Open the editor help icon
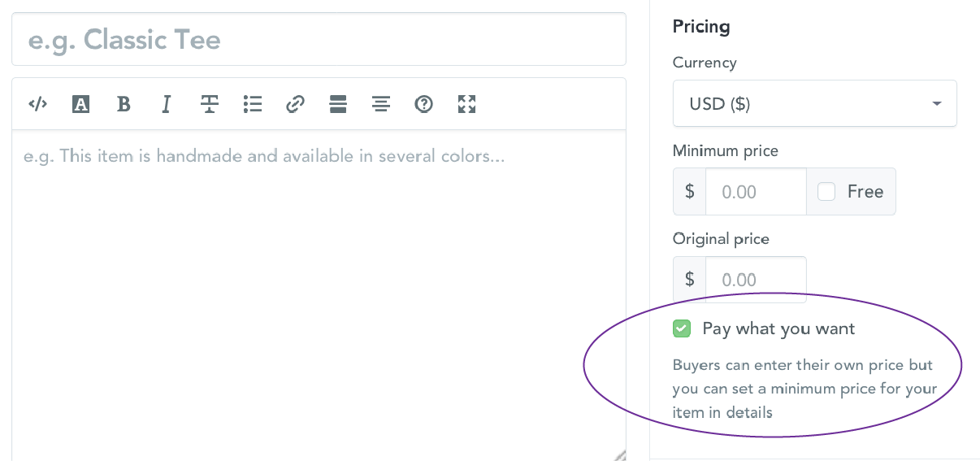The height and width of the screenshot is (461, 980). (423, 104)
